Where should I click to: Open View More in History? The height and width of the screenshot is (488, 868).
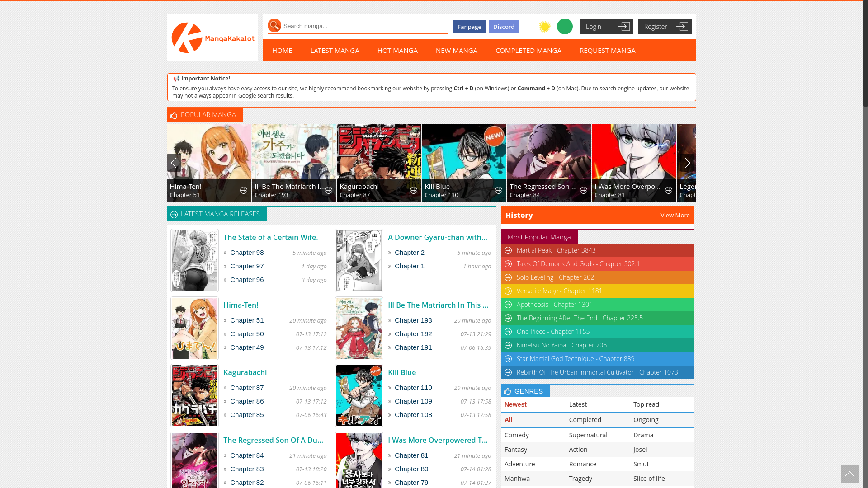coord(675,216)
